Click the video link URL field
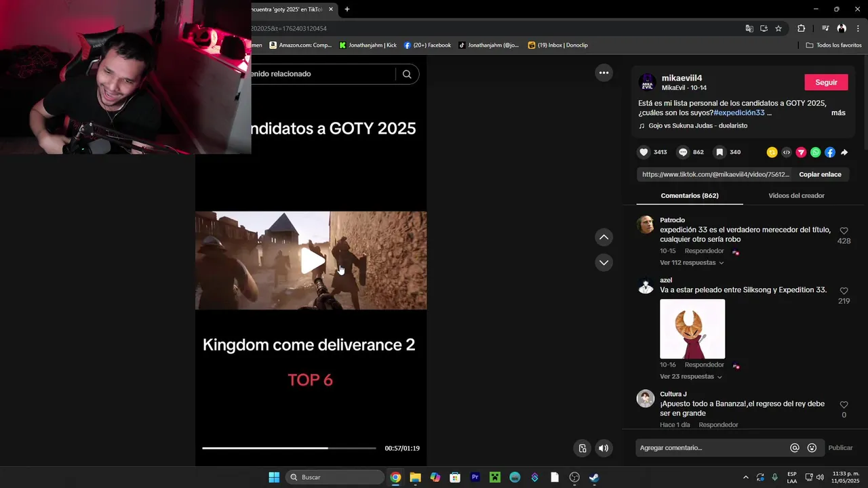 point(715,174)
